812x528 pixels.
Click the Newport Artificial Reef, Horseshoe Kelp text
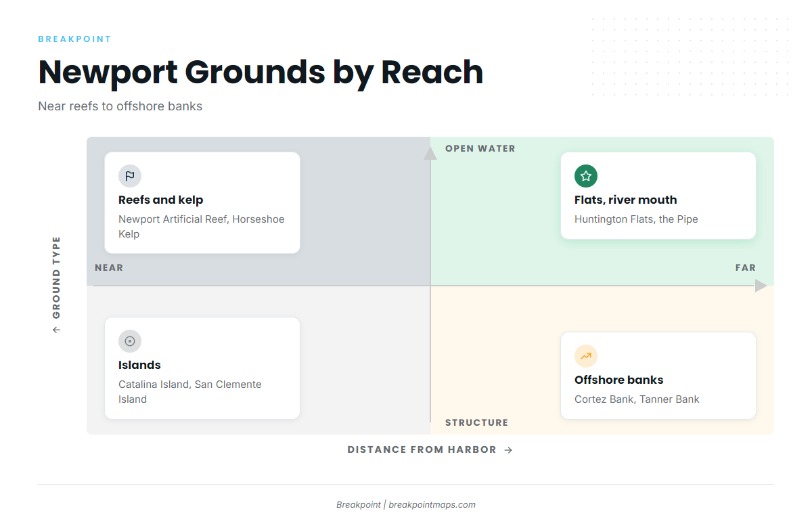(x=202, y=227)
